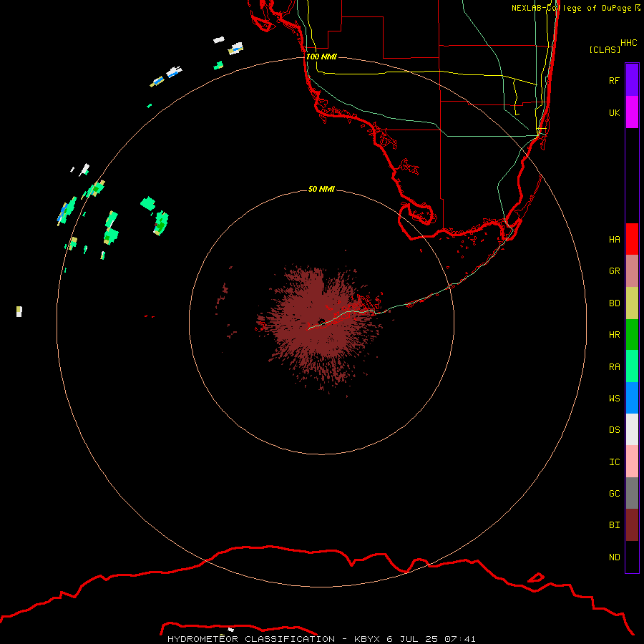Click the WS blue legend swatch
This screenshot has width=644, height=644.
tap(632, 398)
